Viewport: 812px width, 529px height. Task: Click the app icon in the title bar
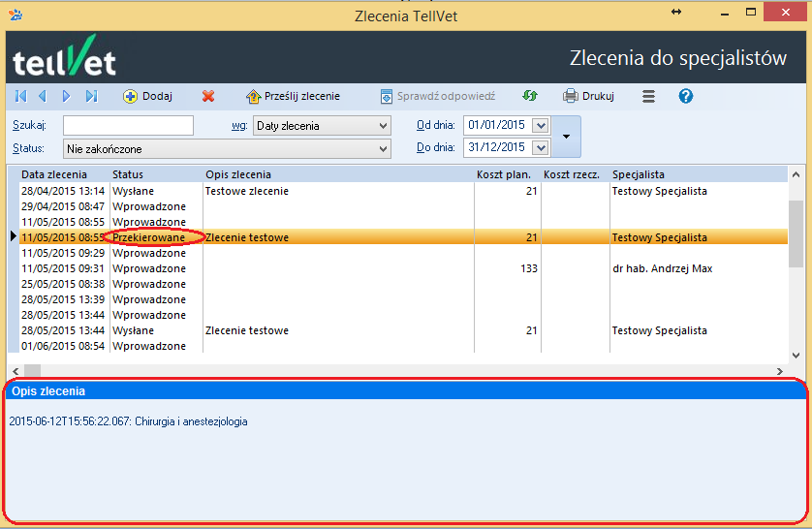tap(16, 15)
